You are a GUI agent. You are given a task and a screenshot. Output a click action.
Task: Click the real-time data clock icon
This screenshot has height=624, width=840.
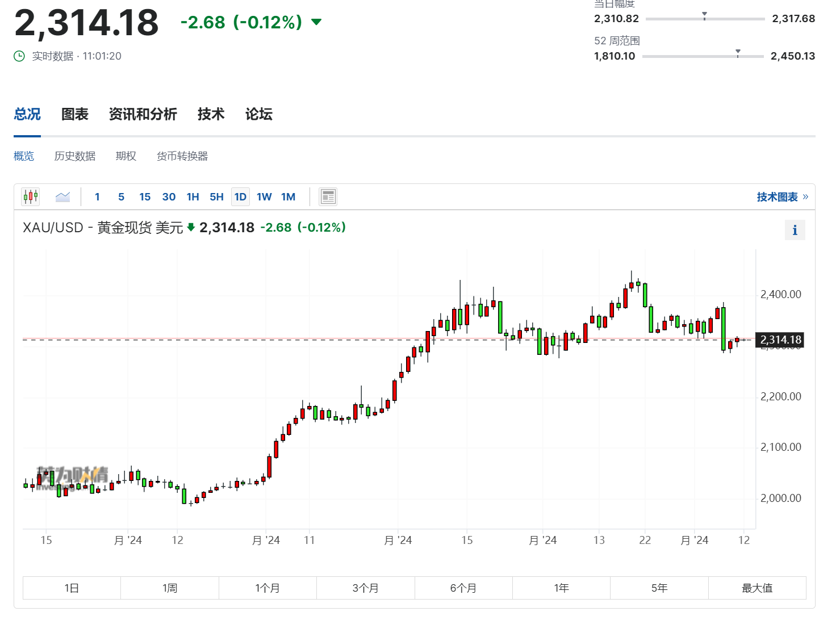19,56
